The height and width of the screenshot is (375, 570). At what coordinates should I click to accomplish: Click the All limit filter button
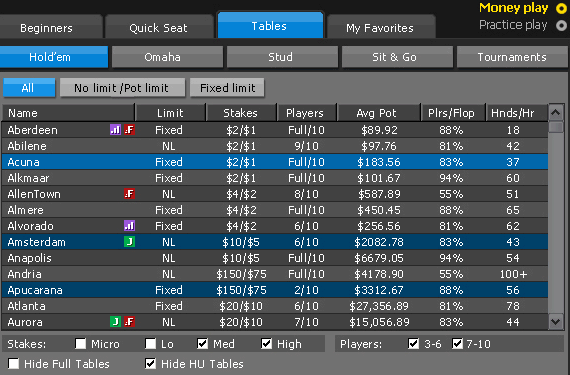[x=29, y=88]
